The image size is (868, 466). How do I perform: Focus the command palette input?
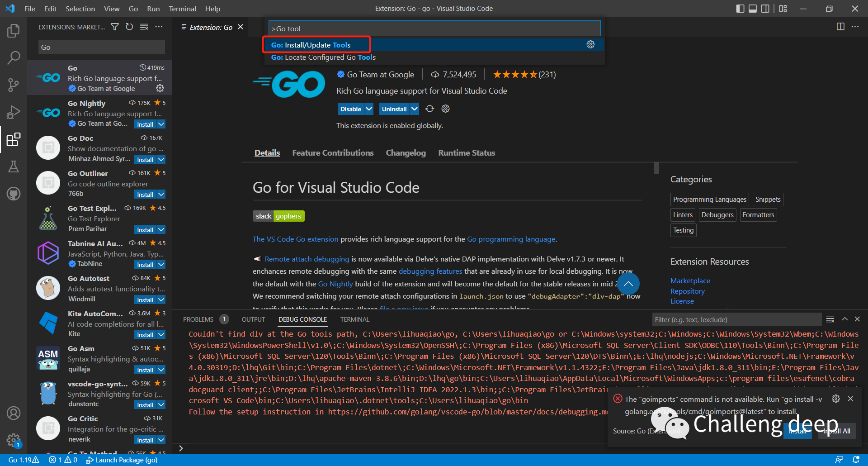click(x=434, y=29)
